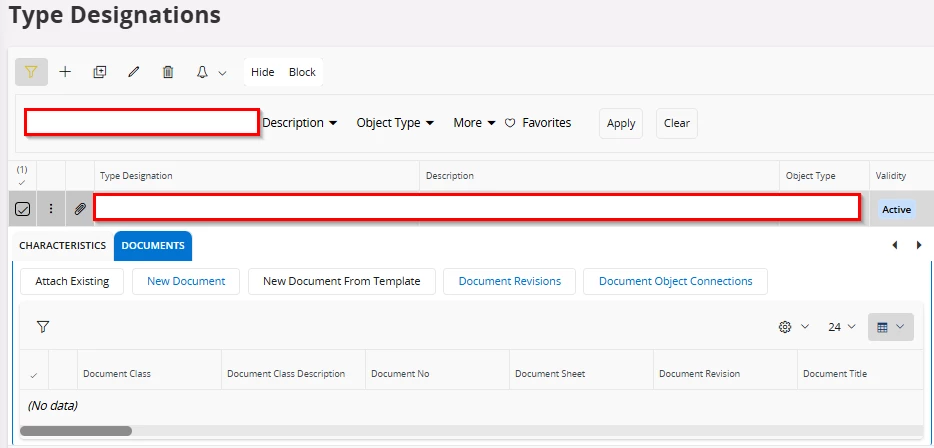
Task: Click the funnel icon in Documents panel
Action: point(43,327)
